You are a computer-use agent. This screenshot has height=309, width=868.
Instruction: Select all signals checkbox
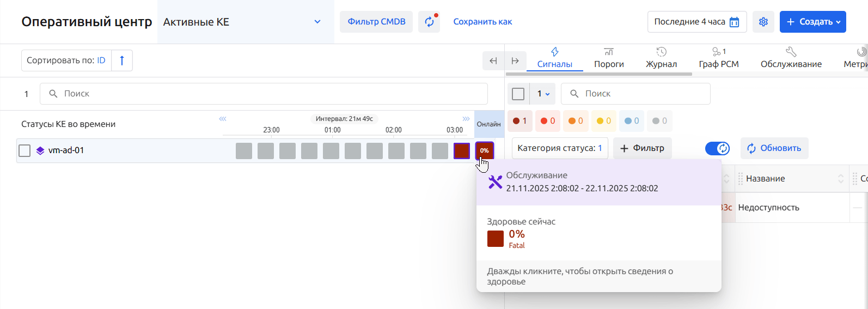518,94
